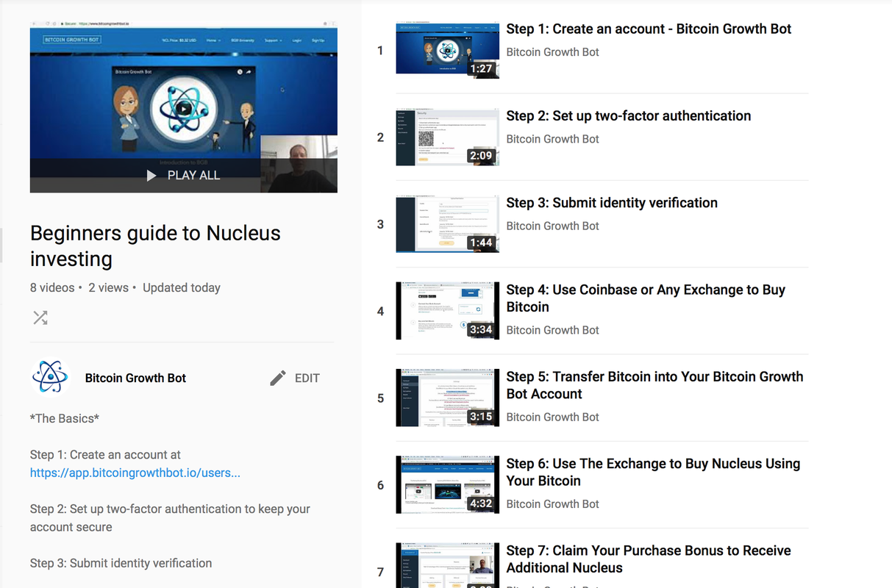
Task: Play the Step 3 video thumbnail
Action: coord(447,224)
